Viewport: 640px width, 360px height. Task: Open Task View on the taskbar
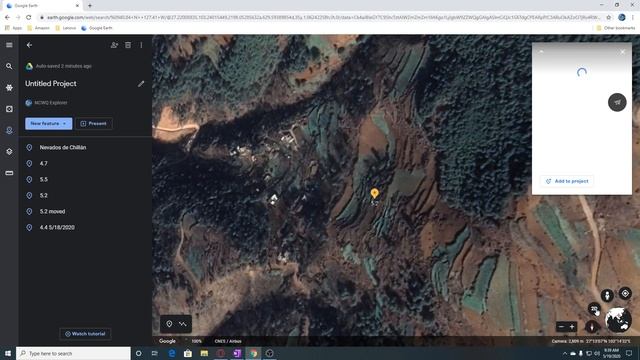tap(155, 353)
